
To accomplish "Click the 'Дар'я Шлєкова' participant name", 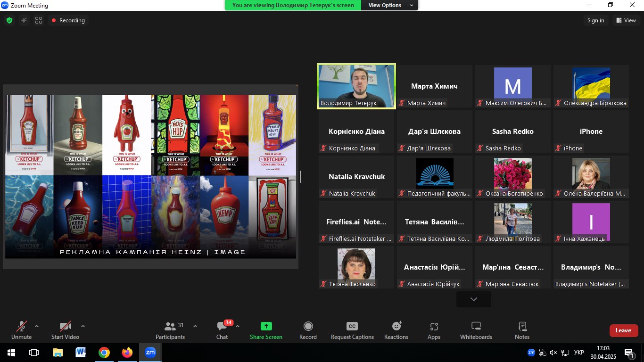I will [x=434, y=132].
